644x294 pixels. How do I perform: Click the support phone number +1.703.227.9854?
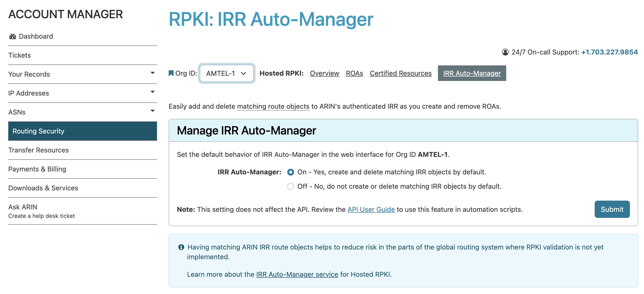pyautogui.click(x=609, y=52)
